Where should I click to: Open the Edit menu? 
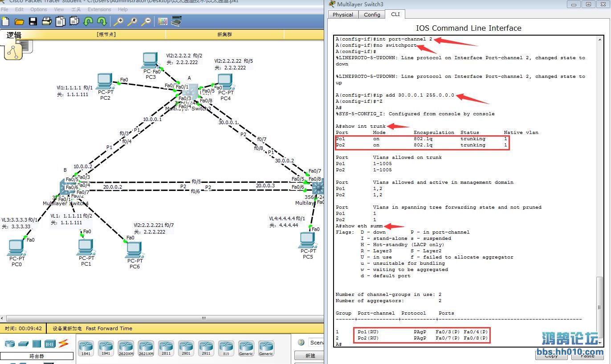pyautogui.click(x=19, y=9)
